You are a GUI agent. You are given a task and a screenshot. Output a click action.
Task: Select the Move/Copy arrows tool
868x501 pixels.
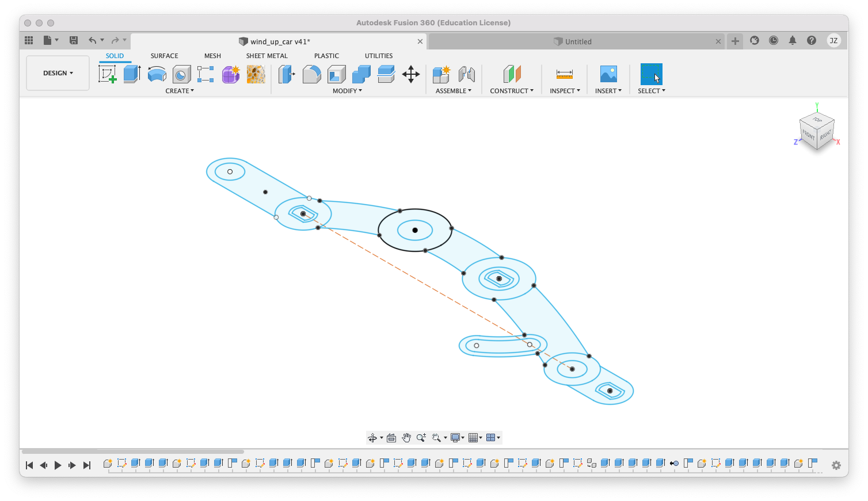(411, 74)
